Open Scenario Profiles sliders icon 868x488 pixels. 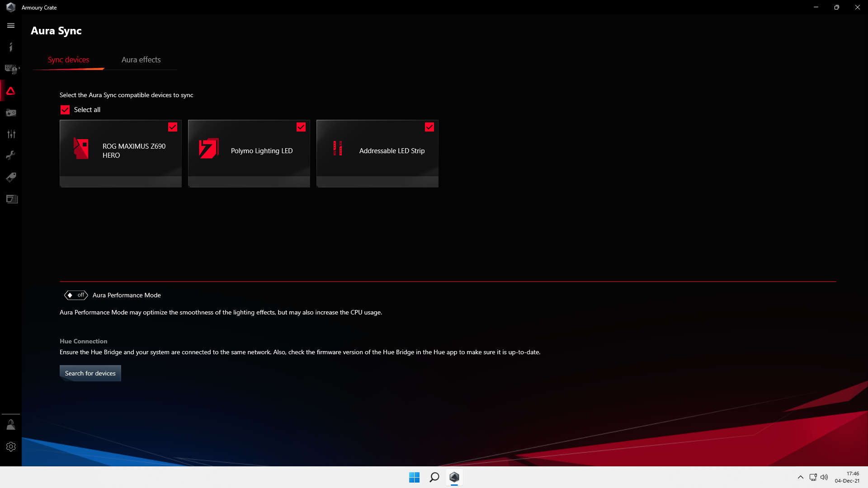(x=11, y=134)
